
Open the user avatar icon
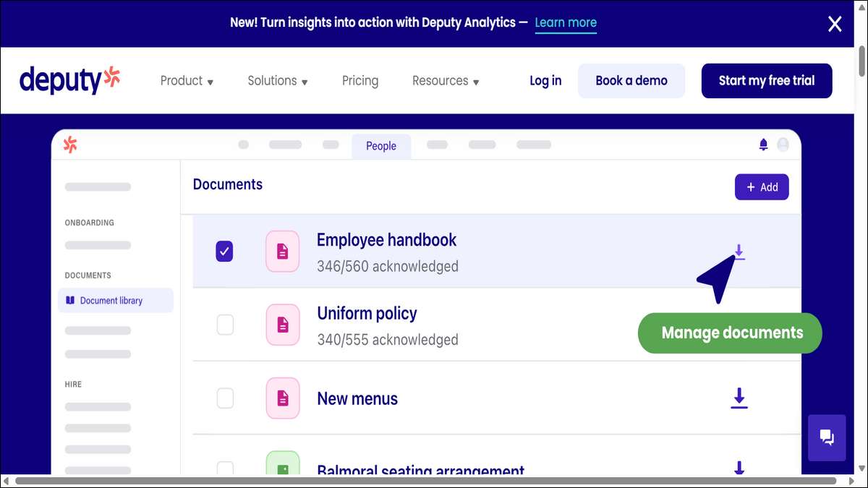[x=783, y=145]
